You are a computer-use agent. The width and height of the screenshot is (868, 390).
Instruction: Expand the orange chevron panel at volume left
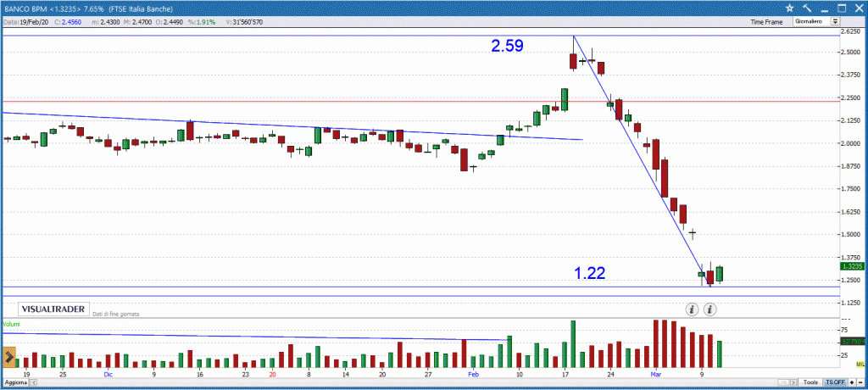point(8,358)
